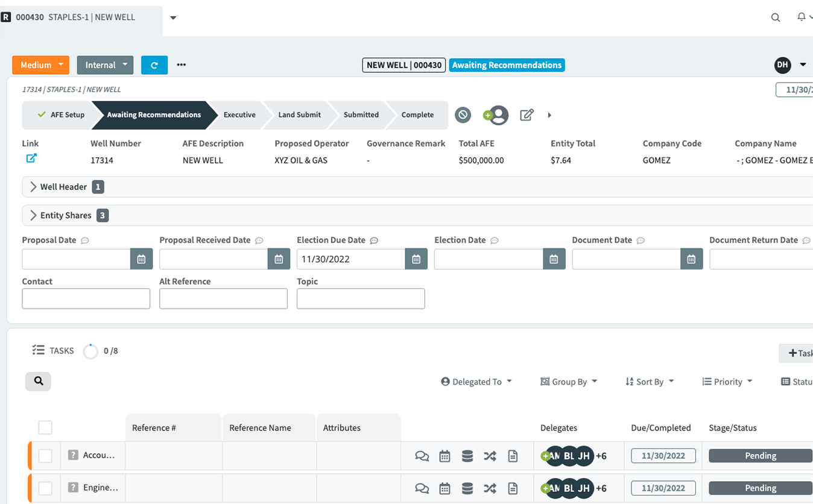This screenshot has height=504, width=813.
Task: Open the external Link icon
Action: pyautogui.click(x=31, y=159)
